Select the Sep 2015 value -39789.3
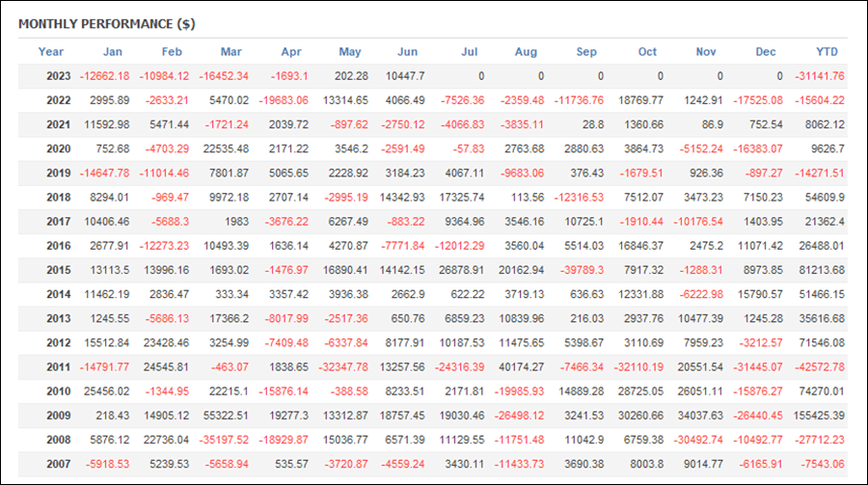 coord(582,270)
